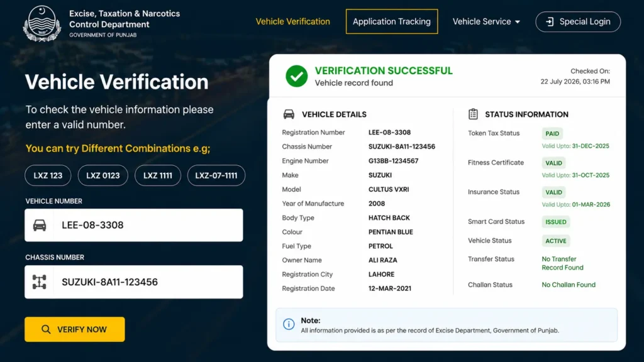The image size is (644, 362).
Task: Click the info icon in the Note box
Action: click(x=289, y=324)
